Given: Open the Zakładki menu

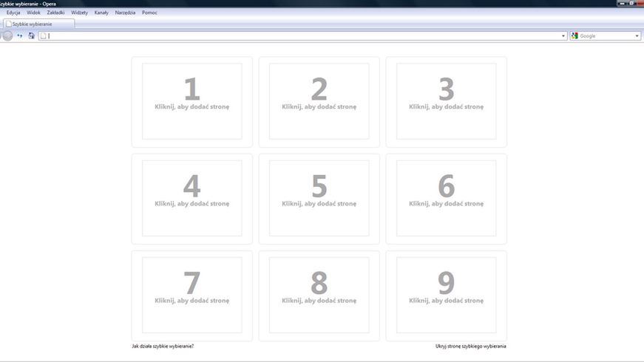Looking at the screenshot, I should coord(56,13).
